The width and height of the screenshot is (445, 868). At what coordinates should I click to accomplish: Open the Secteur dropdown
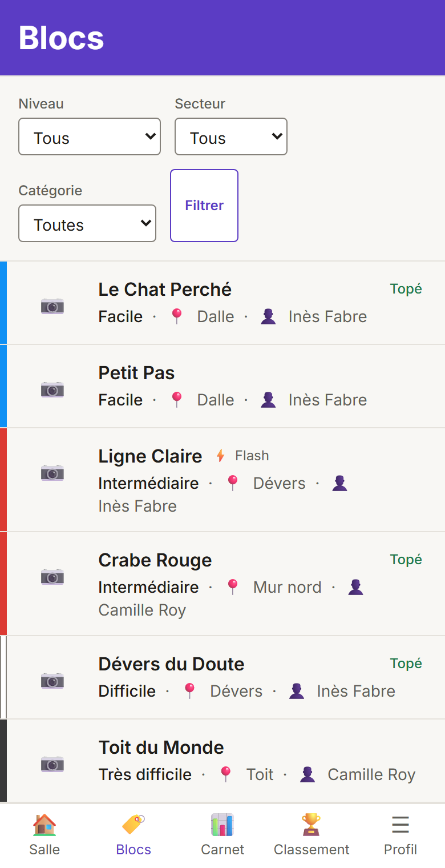pos(231,136)
